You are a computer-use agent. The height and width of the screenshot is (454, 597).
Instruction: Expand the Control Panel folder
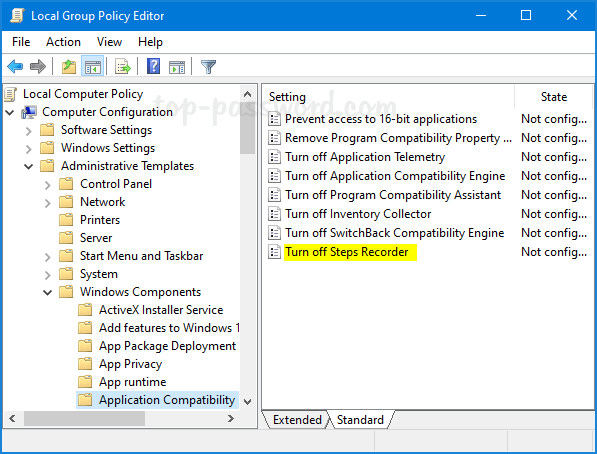click(x=48, y=185)
